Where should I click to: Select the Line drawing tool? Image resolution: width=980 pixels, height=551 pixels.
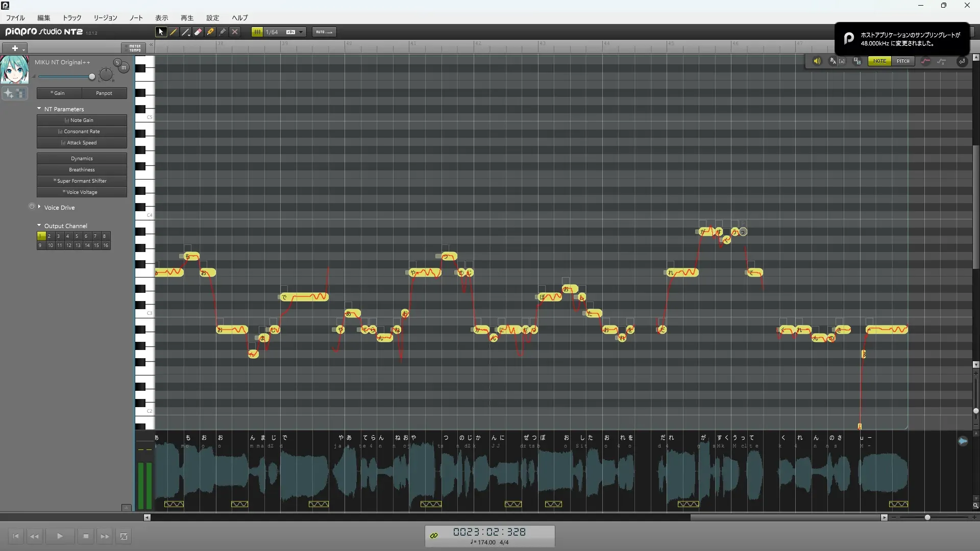tap(186, 32)
